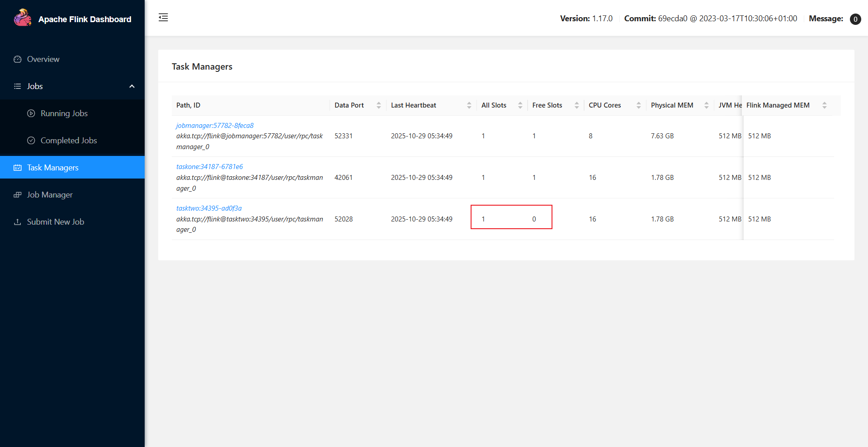Open the Submit New Job page
Viewport: 868px width, 447px height.
pos(72,222)
